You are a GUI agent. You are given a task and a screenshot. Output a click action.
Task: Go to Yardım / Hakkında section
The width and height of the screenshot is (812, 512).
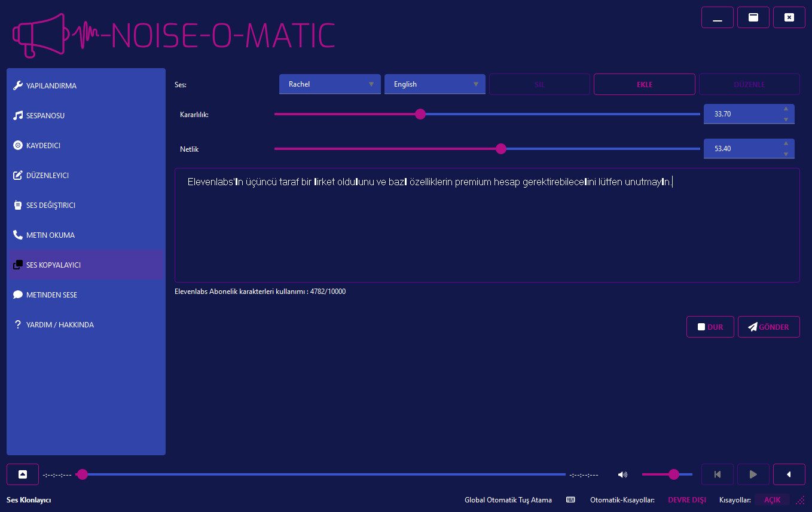click(x=60, y=324)
